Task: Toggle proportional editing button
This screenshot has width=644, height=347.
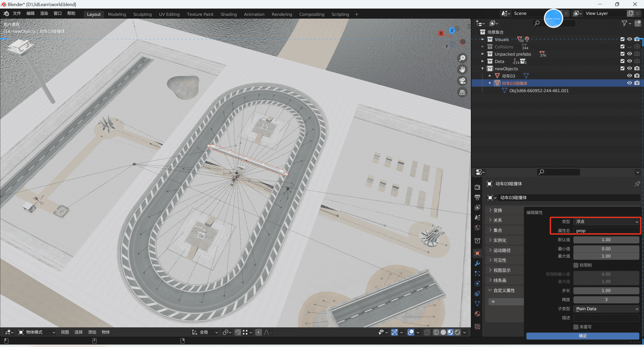Action: click(258, 332)
